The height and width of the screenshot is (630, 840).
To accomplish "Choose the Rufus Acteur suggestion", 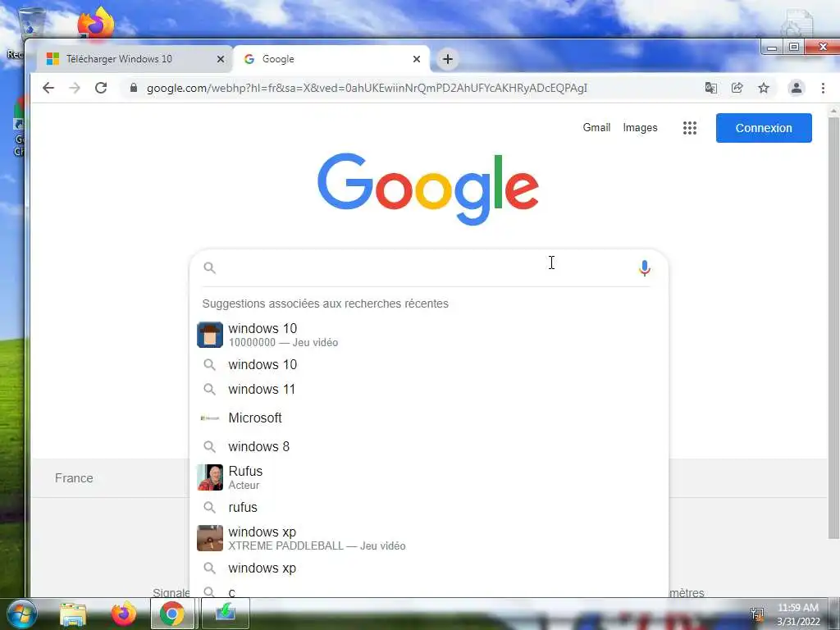I will coord(428,477).
